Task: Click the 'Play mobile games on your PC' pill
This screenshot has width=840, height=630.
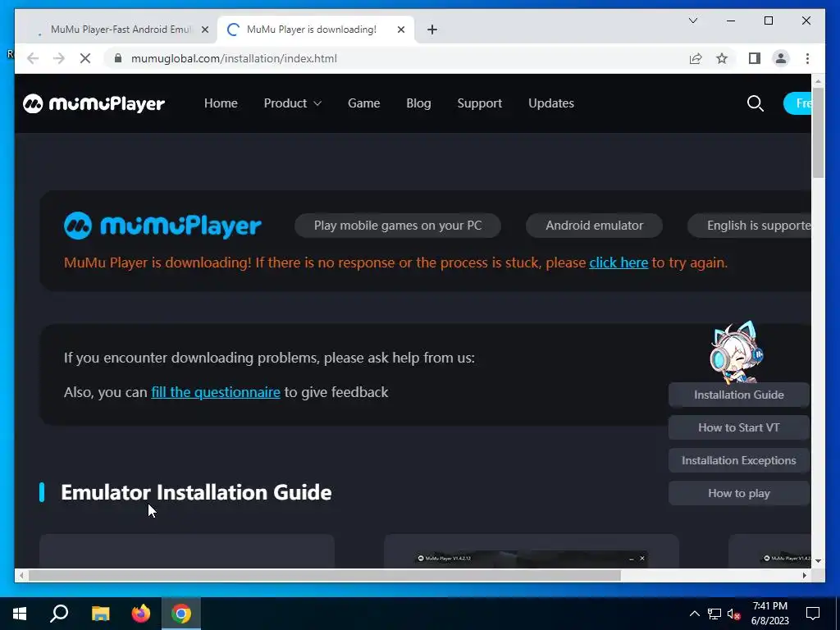Action: pos(398,226)
